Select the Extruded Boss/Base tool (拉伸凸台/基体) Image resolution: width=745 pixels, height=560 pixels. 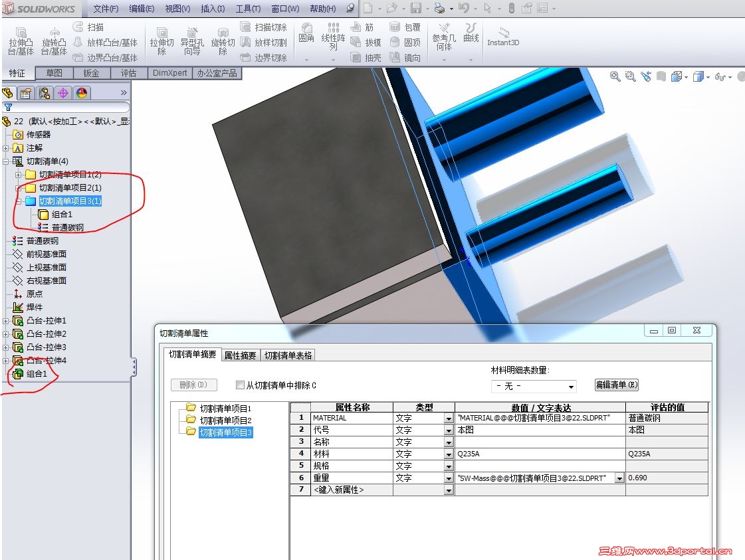pos(21,41)
